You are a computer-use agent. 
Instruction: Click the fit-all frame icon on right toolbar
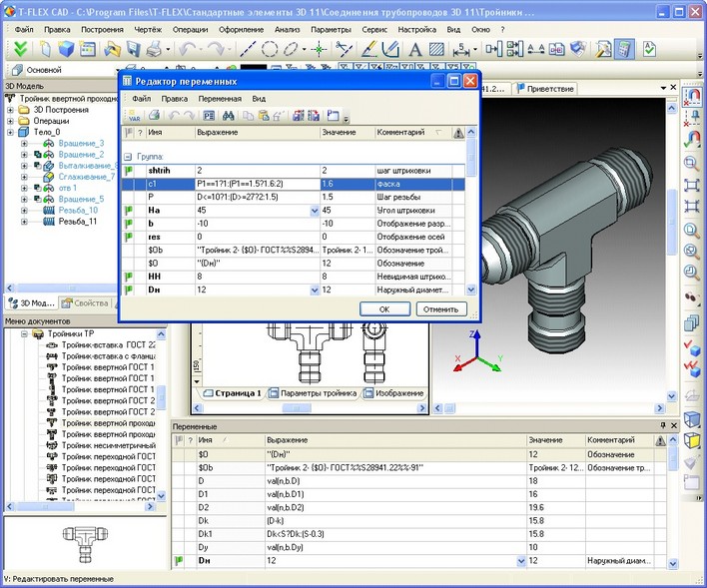[691, 186]
